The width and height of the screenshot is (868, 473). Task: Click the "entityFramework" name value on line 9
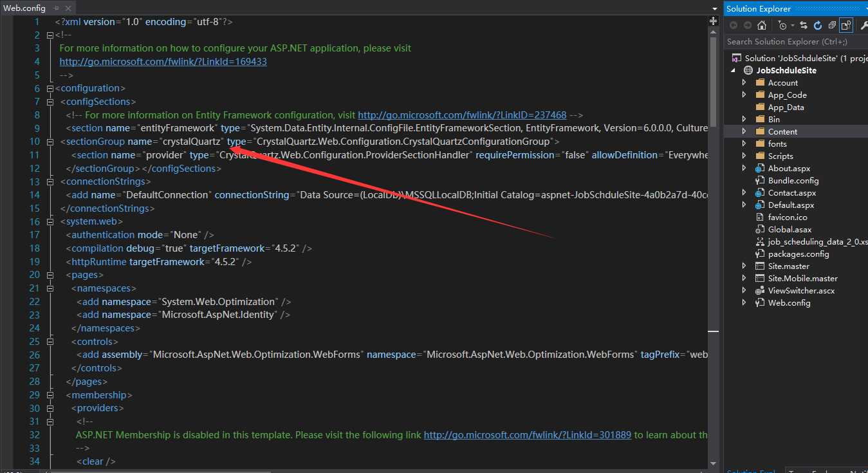[x=177, y=128]
